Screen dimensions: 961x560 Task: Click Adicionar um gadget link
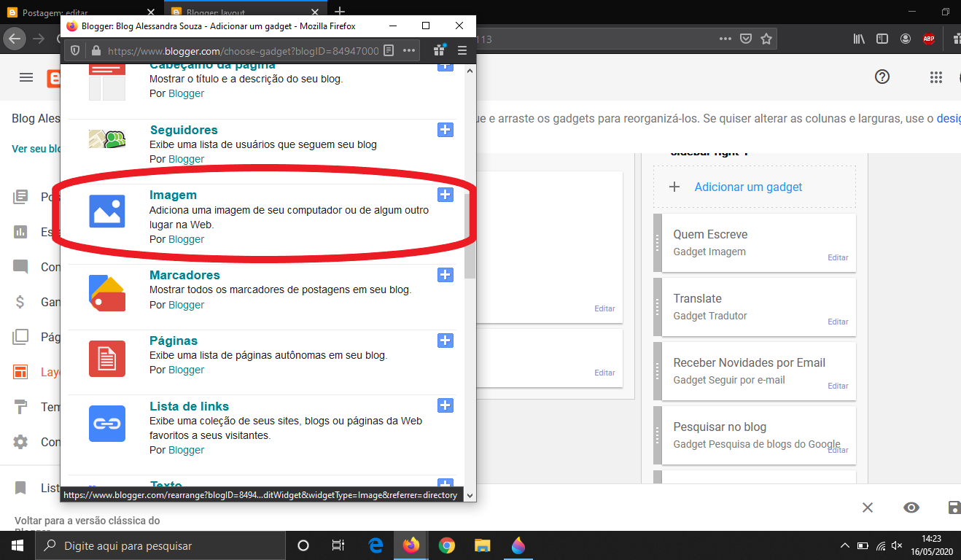pos(748,187)
